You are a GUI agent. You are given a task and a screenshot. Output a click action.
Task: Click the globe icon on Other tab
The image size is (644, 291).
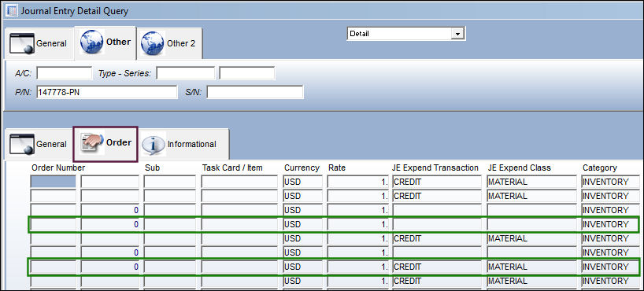click(x=91, y=42)
